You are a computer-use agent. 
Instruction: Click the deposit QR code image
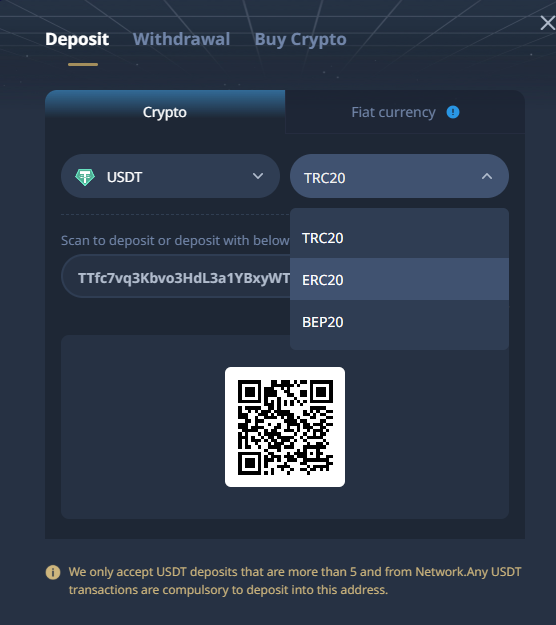285,427
